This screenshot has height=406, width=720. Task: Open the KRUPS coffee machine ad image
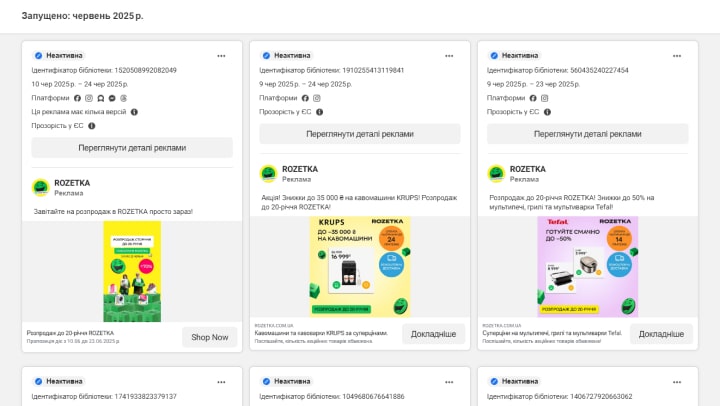click(x=360, y=267)
